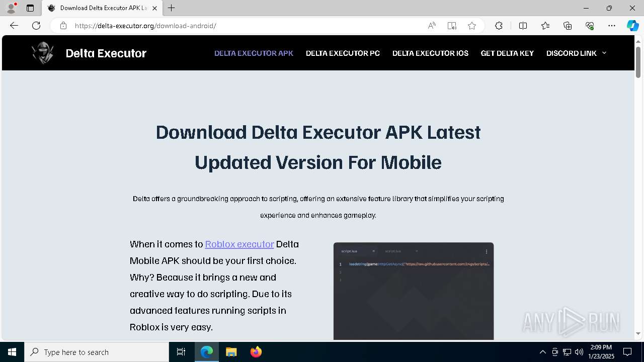The image size is (644, 362).
Task: Toggle Split screen view
Action: coord(523,26)
